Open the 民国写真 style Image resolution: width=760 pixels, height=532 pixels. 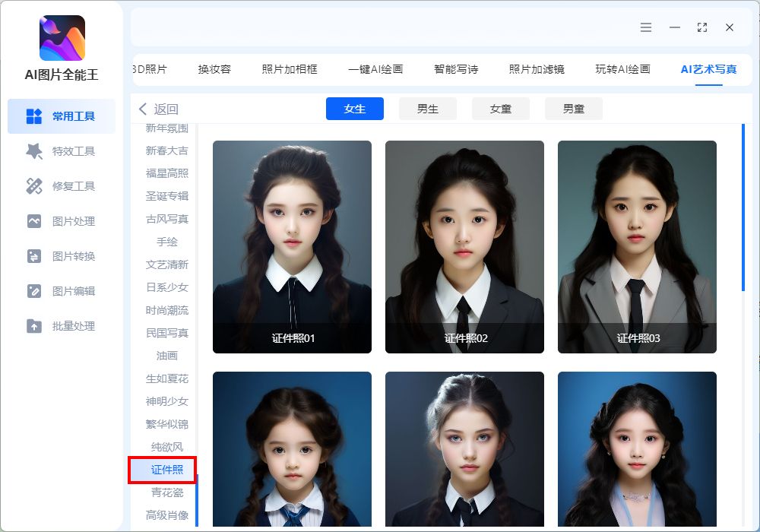pyautogui.click(x=166, y=333)
